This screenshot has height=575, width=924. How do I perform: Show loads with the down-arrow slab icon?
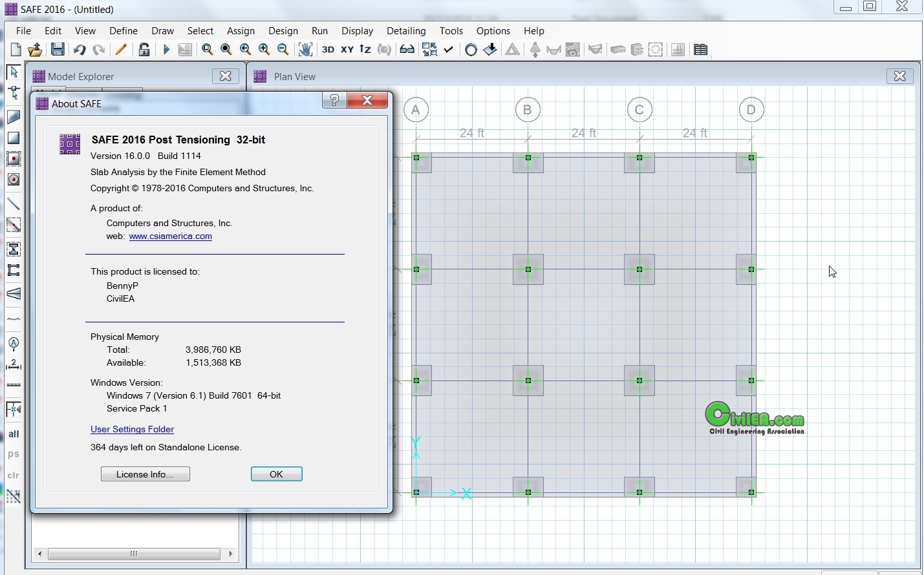click(490, 50)
